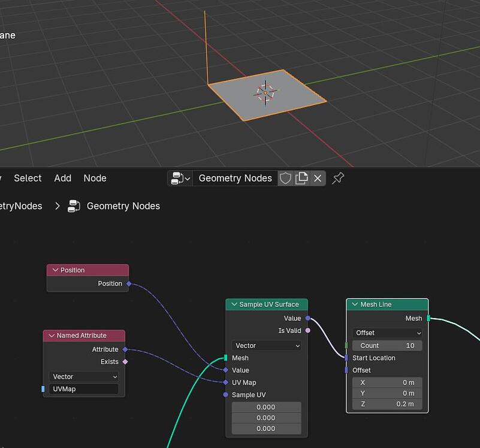Click the Named Attribute name input socket
Image resolution: width=480 pixels, height=448 pixels.
coord(43,389)
